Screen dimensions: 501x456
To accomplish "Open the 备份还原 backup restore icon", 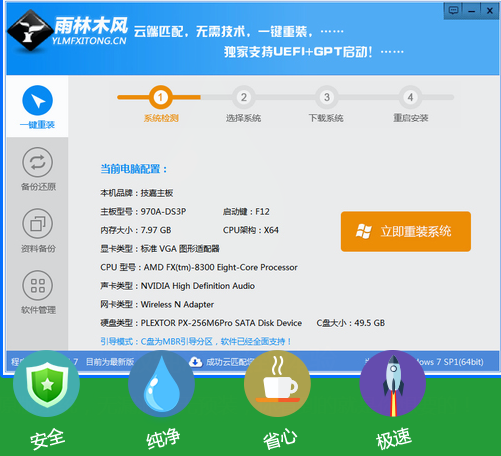I will [37, 162].
